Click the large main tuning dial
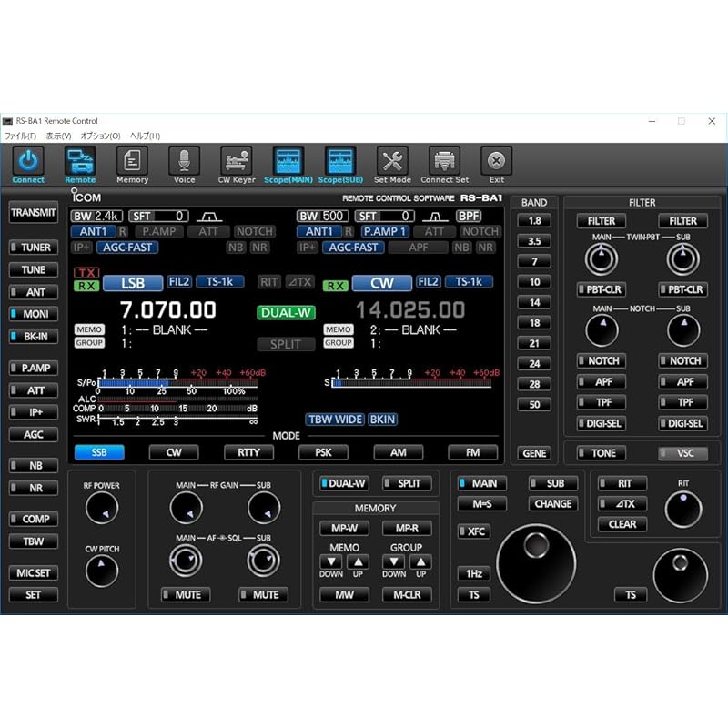The image size is (728, 728). point(536,563)
